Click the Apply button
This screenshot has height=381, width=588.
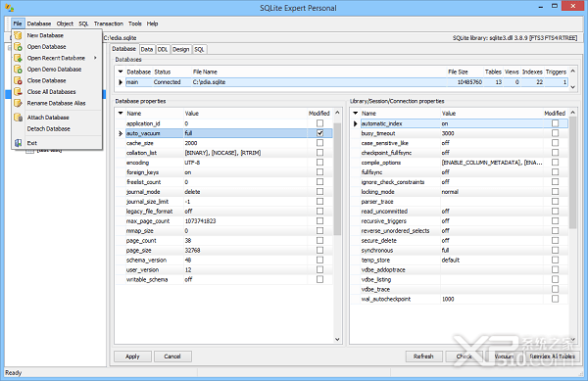(132, 357)
